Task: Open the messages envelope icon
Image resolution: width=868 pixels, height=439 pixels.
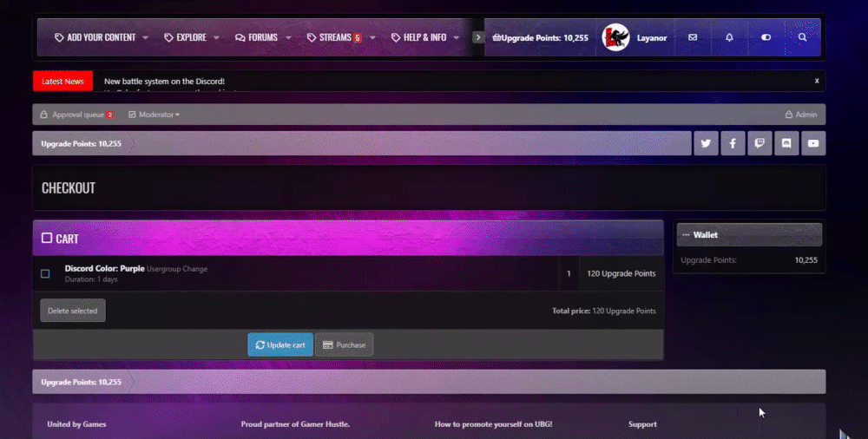Action: click(x=693, y=37)
